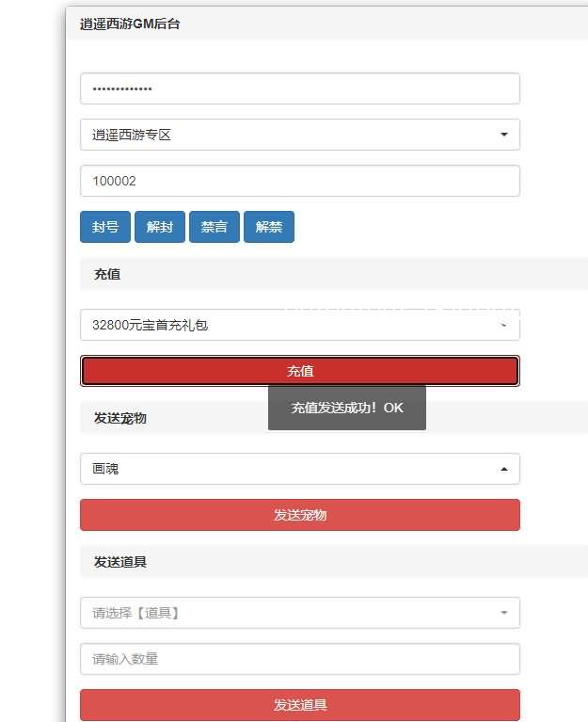Image resolution: width=588 pixels, height=722 pixels.
Task: Click the 请输入数量 quantity input field
Action: (300, 659)
